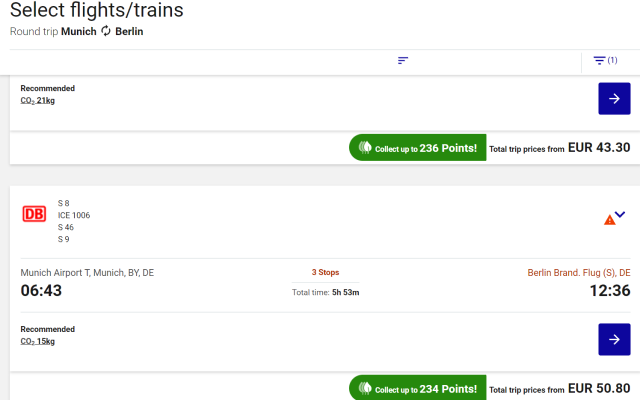Click the Berlin Brand. Flug (S) arrival station
Viewport: 640px width, 400px height.
coord(578,272)
